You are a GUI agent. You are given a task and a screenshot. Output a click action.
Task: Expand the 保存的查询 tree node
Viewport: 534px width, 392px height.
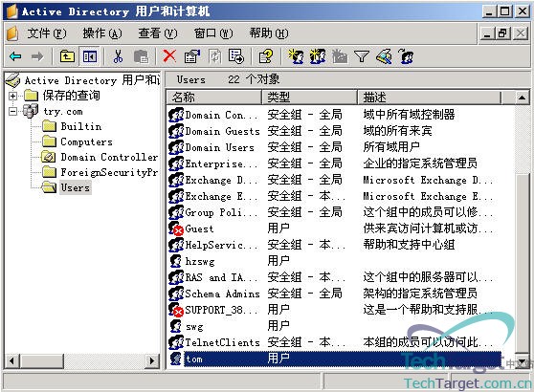tap(12, 96)
